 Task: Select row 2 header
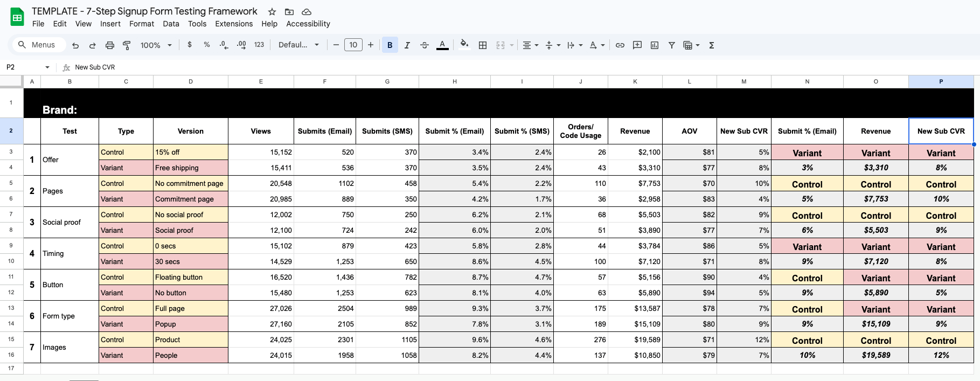[x=11, y=131]
